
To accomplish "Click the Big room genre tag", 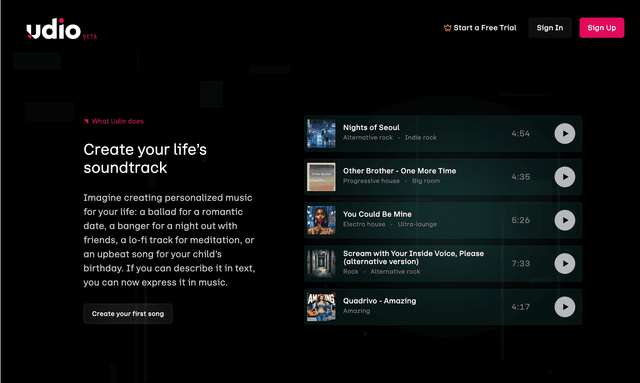I will 426,181.
